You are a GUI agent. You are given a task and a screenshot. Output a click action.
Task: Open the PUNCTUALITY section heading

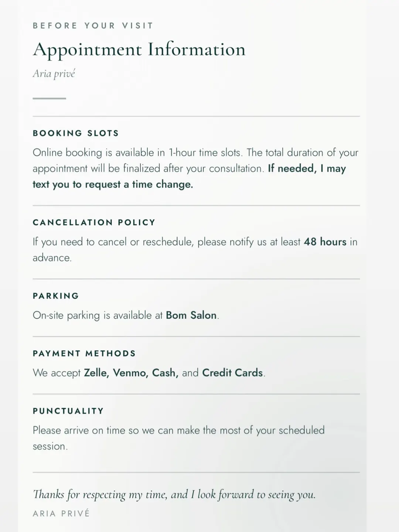pos(68,411)
